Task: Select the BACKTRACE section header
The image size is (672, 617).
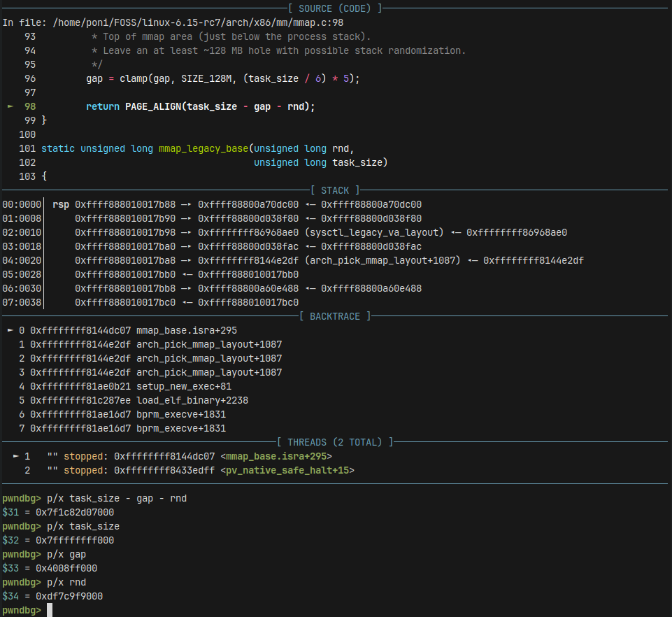Action: point(335,316)
